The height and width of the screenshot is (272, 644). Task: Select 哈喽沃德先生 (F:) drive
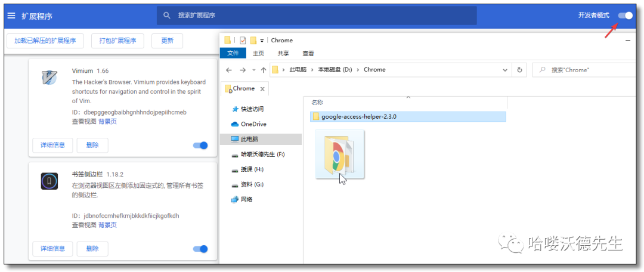click(x=263, y=154)
